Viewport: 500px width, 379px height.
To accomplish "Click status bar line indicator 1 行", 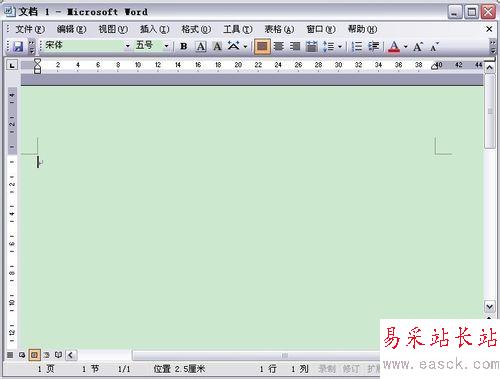I will [x=268, y=369].
